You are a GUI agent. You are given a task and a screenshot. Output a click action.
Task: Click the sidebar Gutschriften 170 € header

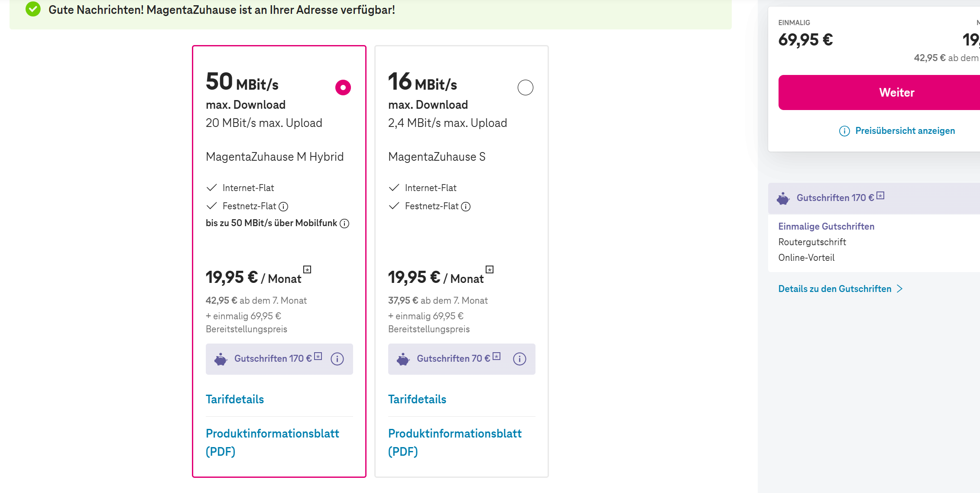(x=835, y=198)
